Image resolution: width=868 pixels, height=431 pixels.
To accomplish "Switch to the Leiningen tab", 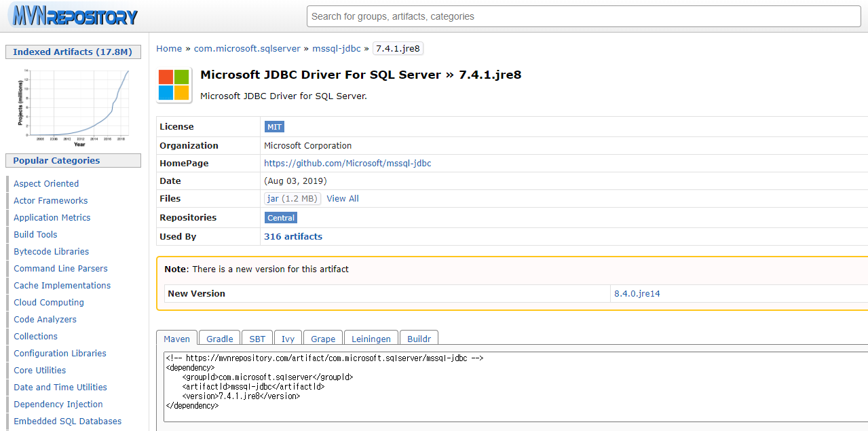I will click(x=371, y=339).
